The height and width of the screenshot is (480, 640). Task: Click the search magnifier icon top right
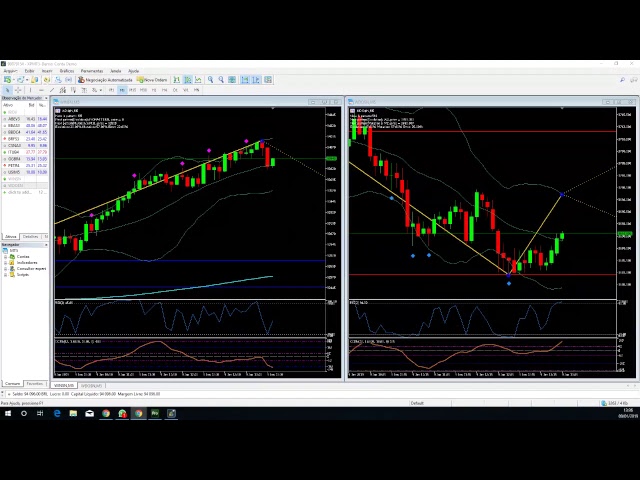pos(622,80)
